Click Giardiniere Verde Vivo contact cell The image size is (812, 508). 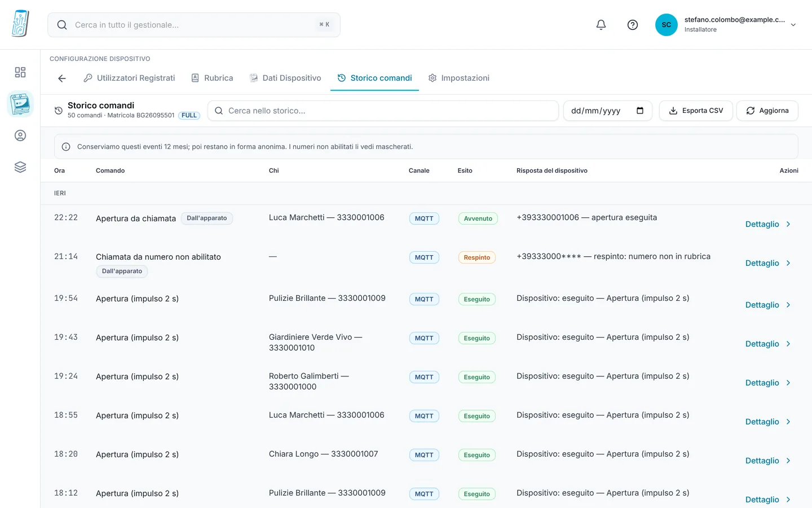[x=316, y=343]
